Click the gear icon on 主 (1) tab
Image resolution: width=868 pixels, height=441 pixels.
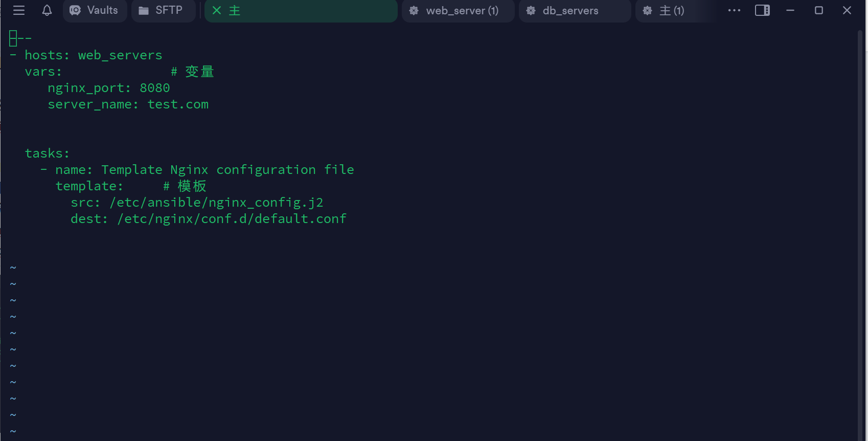tap(648, 10)
